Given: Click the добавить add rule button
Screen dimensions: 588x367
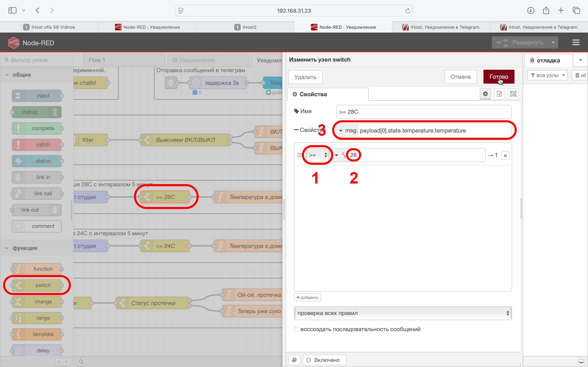Looking at the screenshot, I should [x=307, y=297].
